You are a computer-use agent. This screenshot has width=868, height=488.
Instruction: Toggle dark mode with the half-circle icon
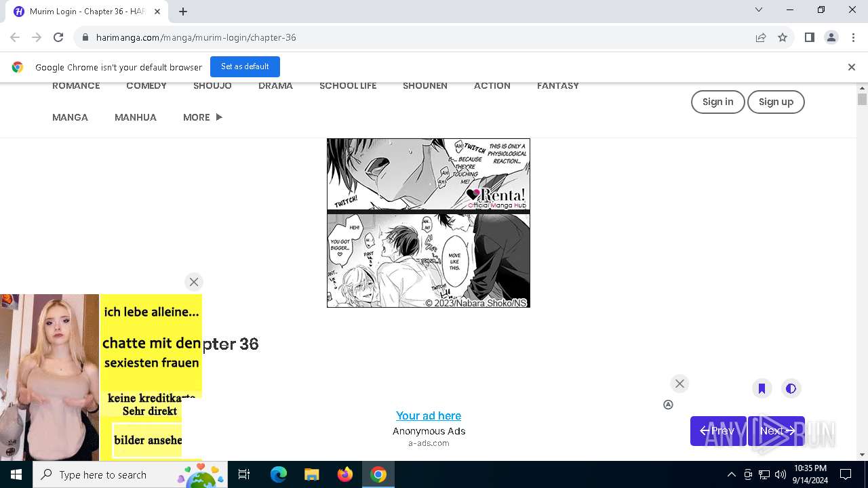[x=791, y=388]
